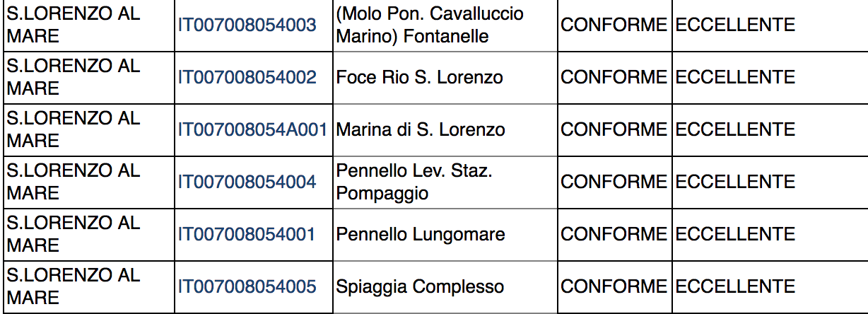868x314 pixels.
Task: Select link IT007008054001
Action: pos(247,234)
